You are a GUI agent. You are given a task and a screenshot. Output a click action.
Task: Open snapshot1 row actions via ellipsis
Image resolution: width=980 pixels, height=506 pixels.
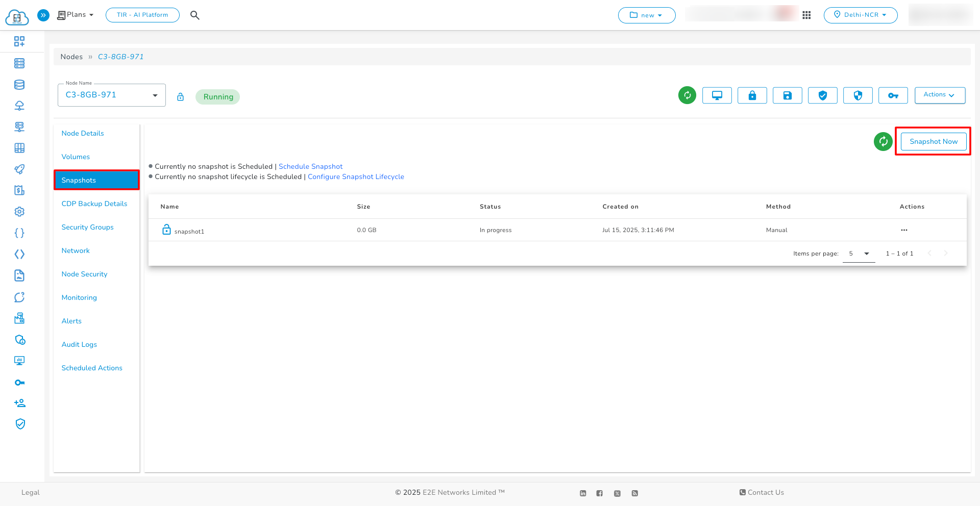click(x=904, y=230)
